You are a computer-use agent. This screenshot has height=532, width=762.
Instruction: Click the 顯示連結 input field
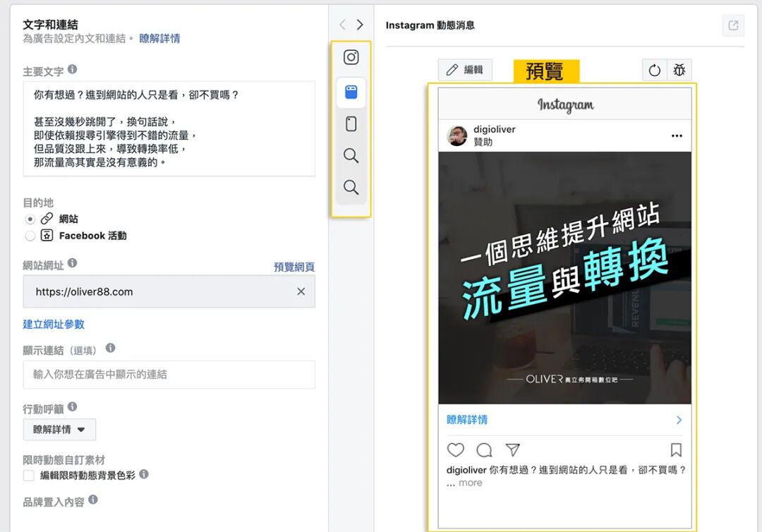click(169, 375)
